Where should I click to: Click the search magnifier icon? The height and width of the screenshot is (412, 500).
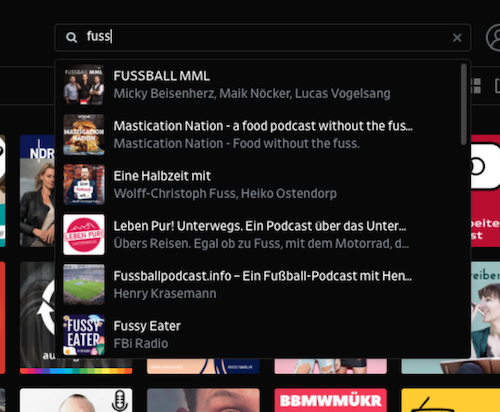[71, 37]
